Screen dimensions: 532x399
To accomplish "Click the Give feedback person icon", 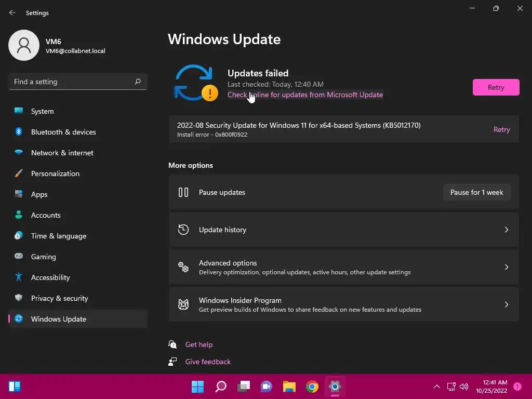I will coord(172,362).
